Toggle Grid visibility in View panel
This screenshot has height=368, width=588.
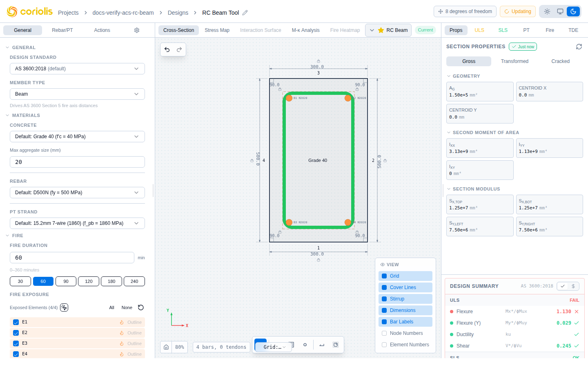405,276
